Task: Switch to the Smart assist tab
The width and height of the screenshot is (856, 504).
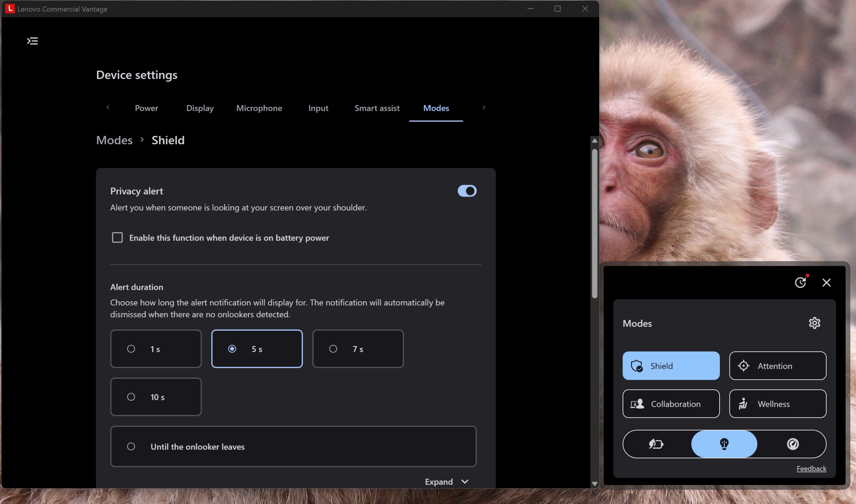Action: (377, 108)
